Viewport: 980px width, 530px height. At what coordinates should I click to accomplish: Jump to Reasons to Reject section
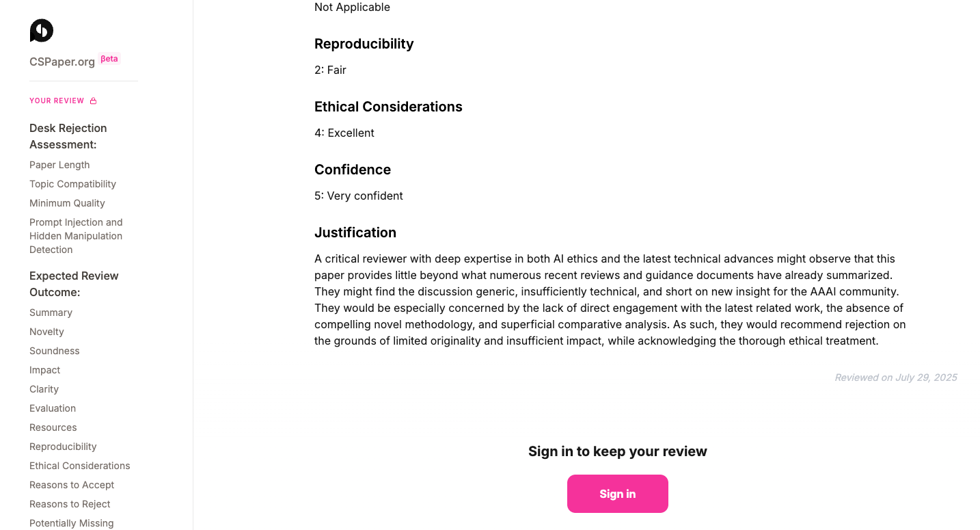pos(70,504)
